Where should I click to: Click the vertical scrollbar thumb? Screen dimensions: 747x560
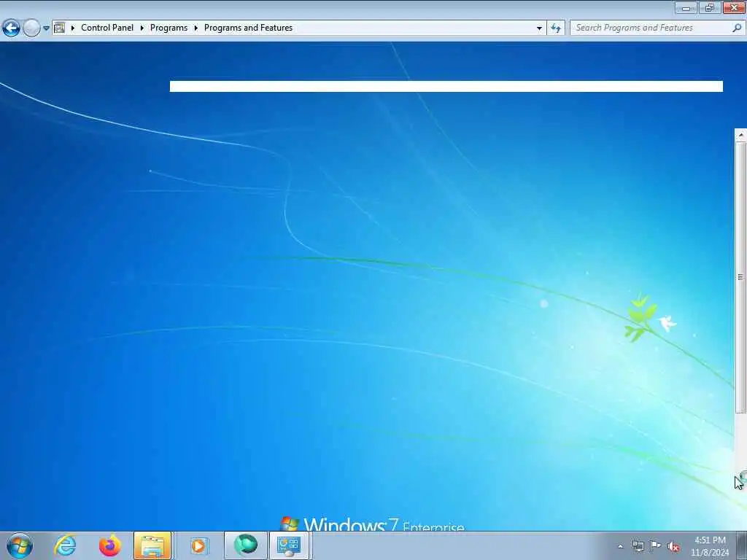[741, 277]
